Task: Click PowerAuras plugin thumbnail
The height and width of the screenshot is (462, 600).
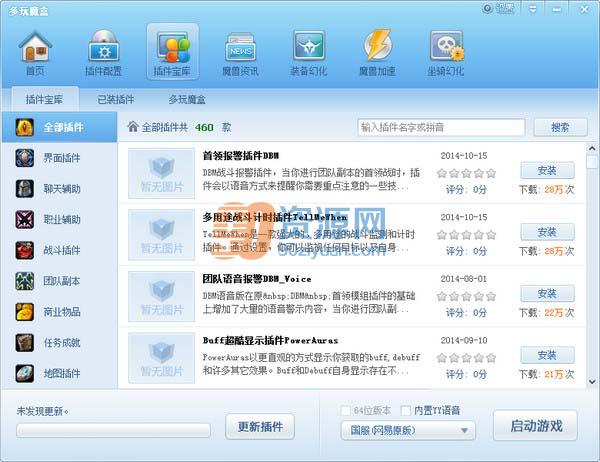Action: pos(161,358)
